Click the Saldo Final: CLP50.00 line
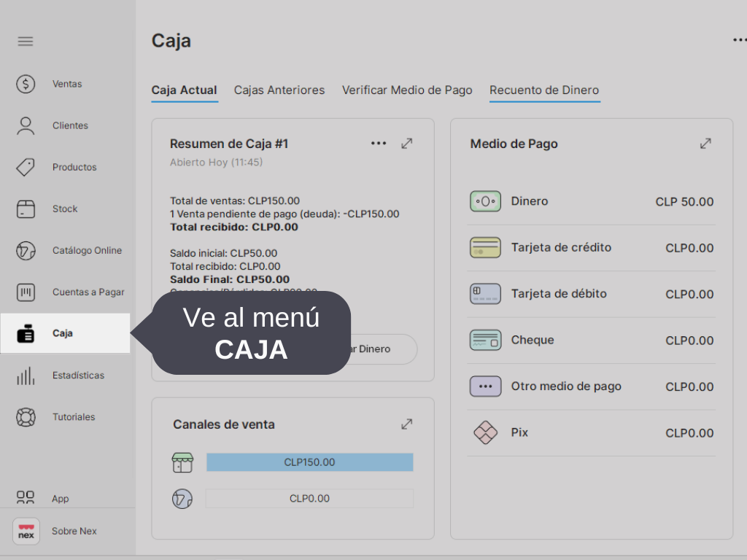This screenshot has width=747, height=560. [x=230, y=279]
